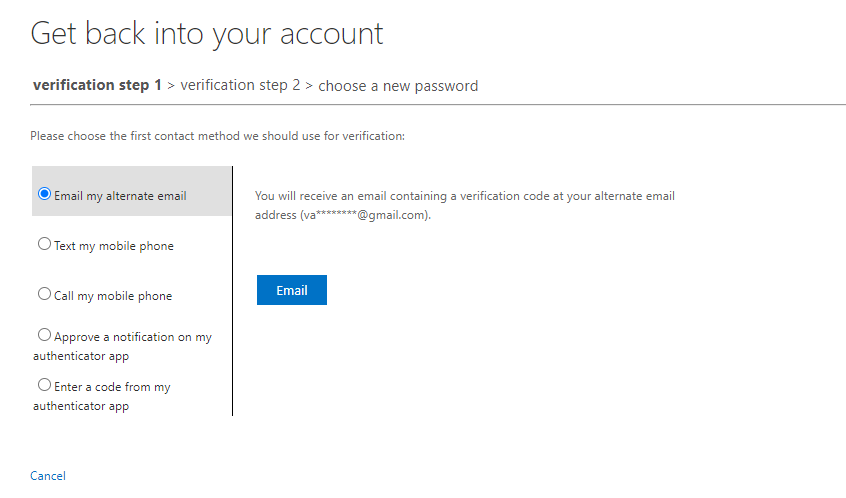
Task: Click the 'Email my alternate email' label text
Action: [x=120, y=196]
